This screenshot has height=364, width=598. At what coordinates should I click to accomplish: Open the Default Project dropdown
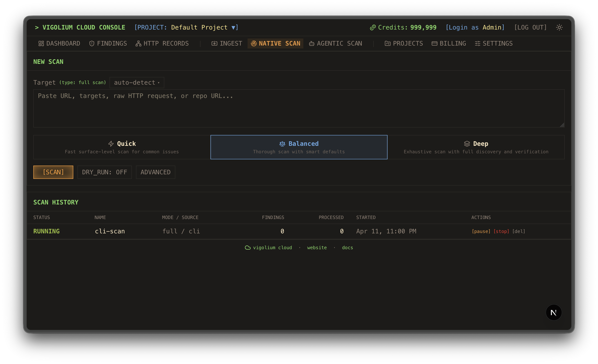click(x=186, y=27)
